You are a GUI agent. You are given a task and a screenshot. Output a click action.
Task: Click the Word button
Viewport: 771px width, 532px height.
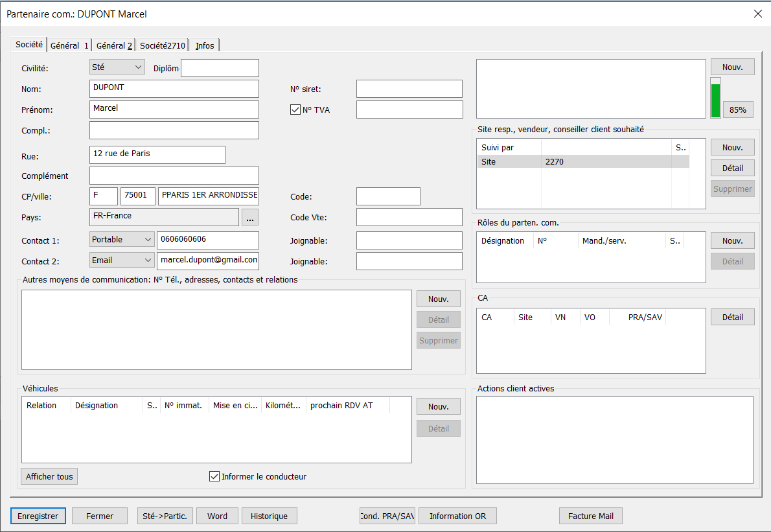pyautogui.click(x=217, y=516)
